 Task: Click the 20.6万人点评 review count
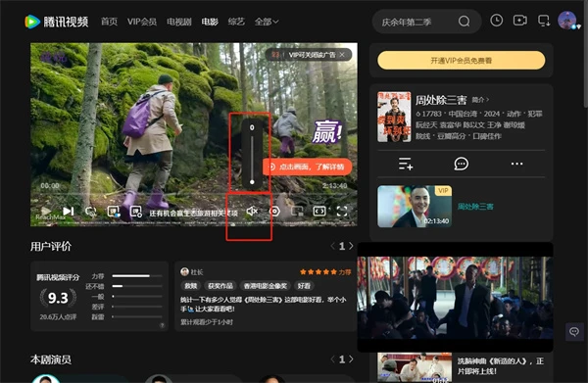[58, 317]
